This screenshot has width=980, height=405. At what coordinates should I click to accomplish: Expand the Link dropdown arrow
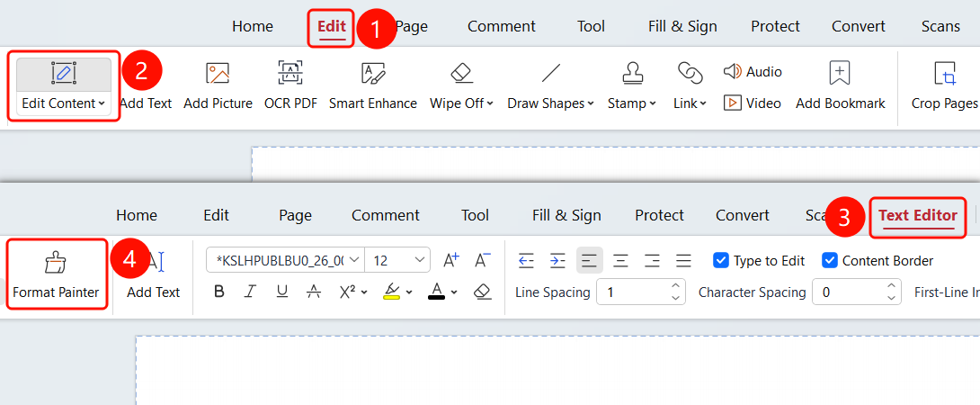[x=703, y=103]
